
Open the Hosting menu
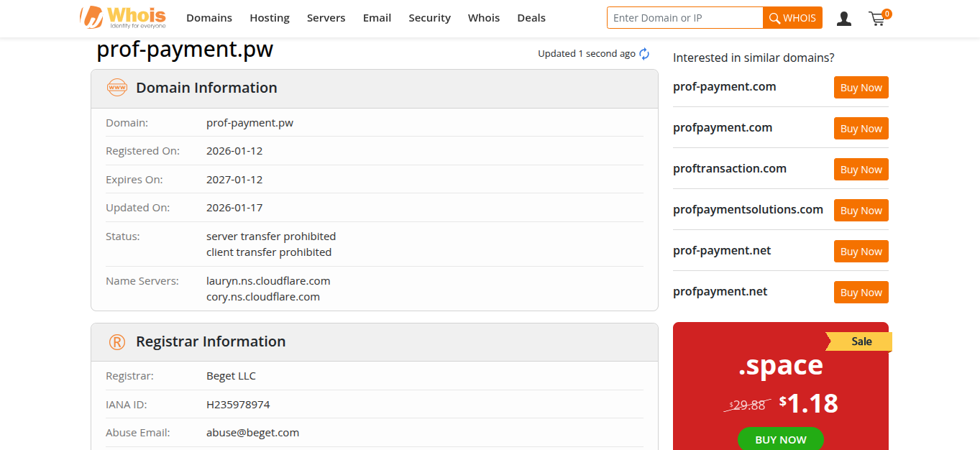[270, 18]
